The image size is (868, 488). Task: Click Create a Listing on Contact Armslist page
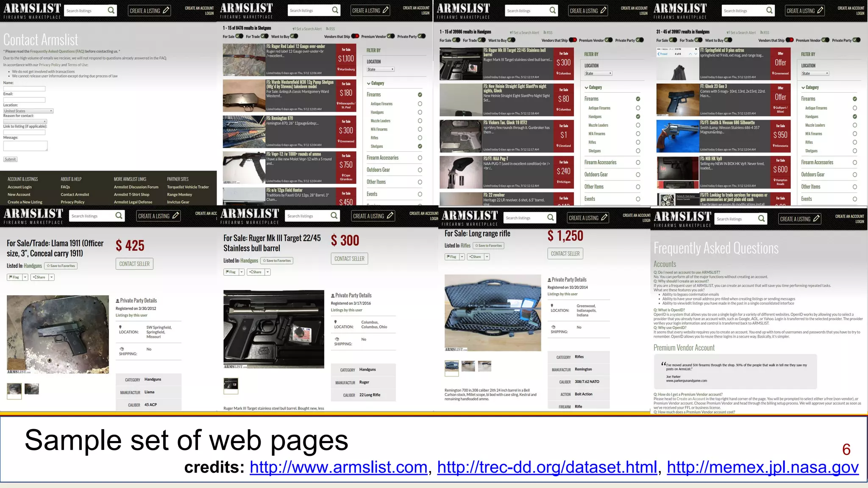(x=150, y=10)
